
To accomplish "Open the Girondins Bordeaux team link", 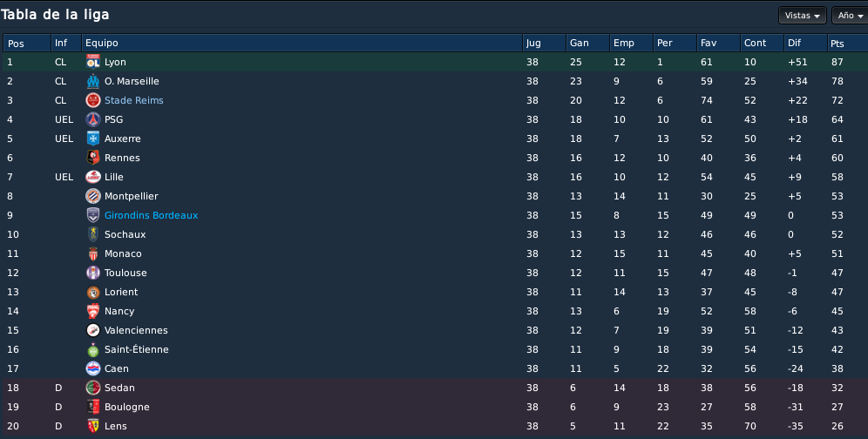I will click(151, 215).
